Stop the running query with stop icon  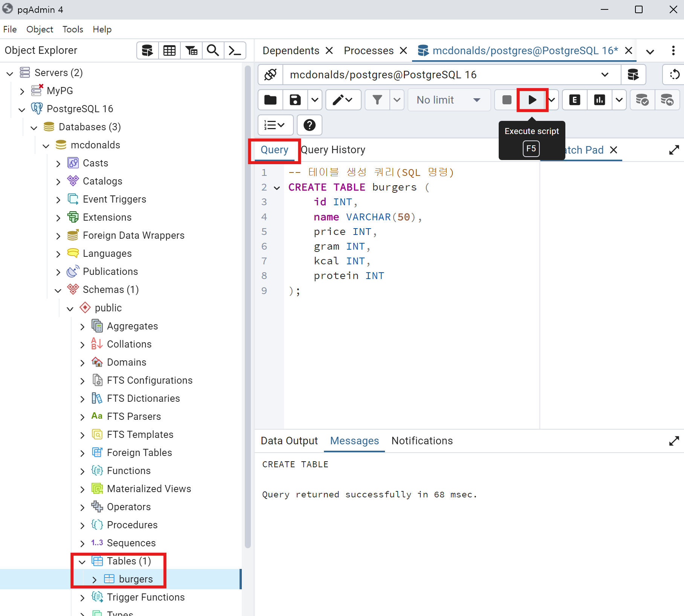click(507, 100)
